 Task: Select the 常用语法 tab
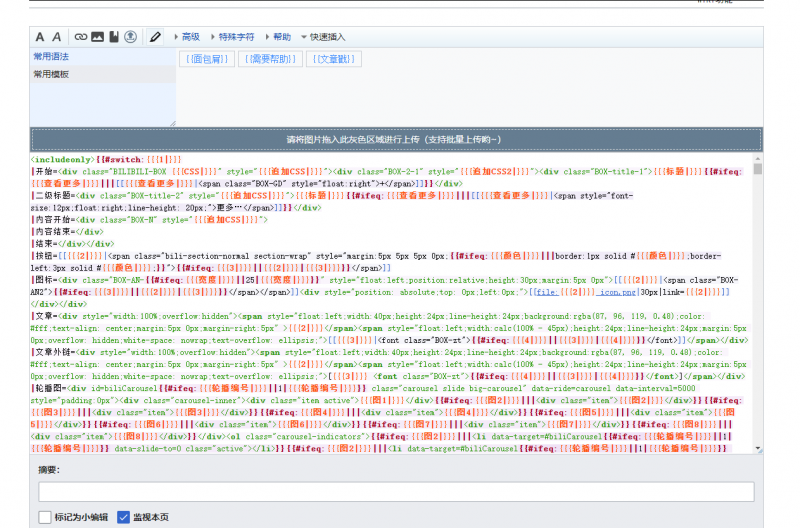[51, 57]
